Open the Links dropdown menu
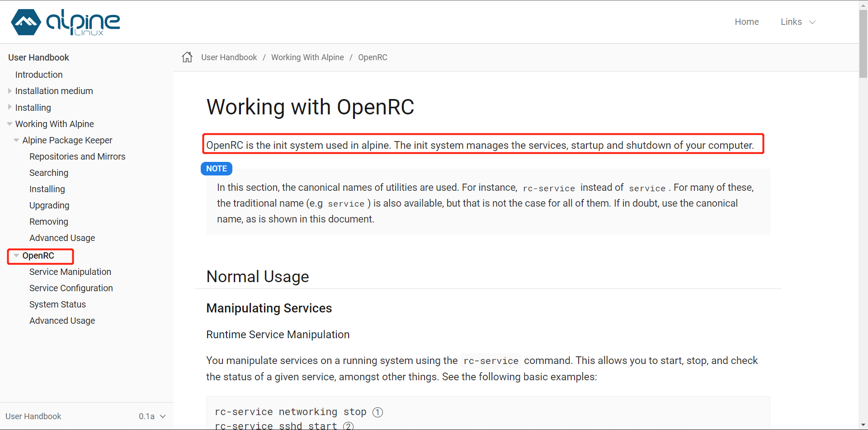The image size is (868, 430). pos(798,22)
